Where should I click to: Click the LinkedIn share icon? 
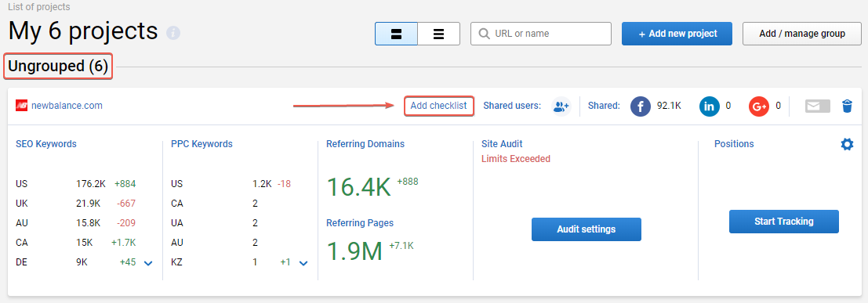(x=709, y=106)
